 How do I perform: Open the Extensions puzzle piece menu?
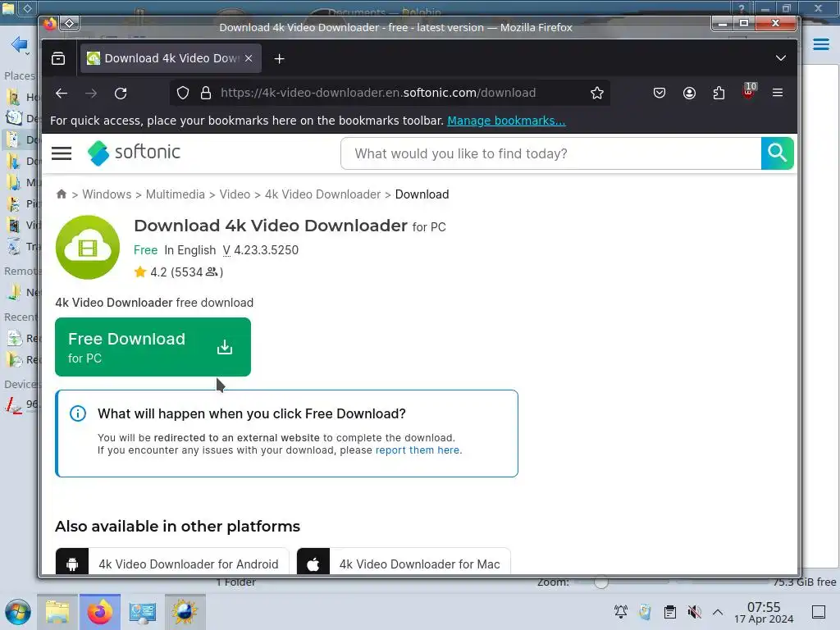point(719,94)
